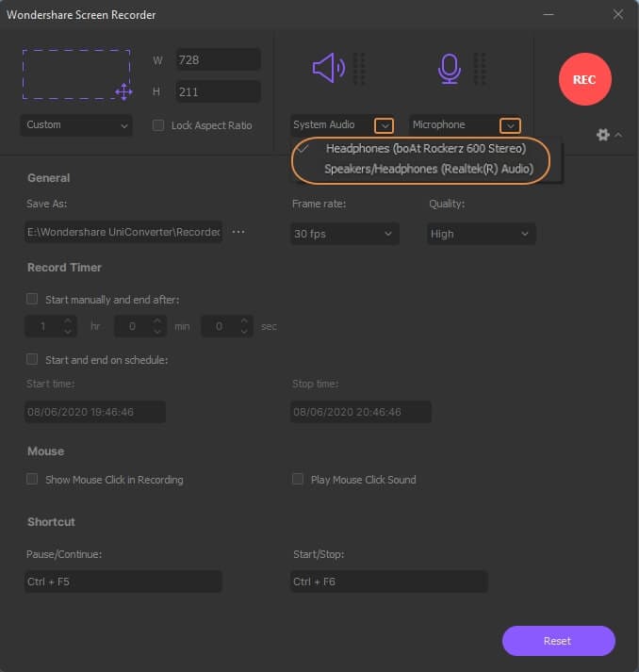This screenshot has width=639, height=672.
Task: Toggle the system audio speaker icon
Action: tap(329, 68)
